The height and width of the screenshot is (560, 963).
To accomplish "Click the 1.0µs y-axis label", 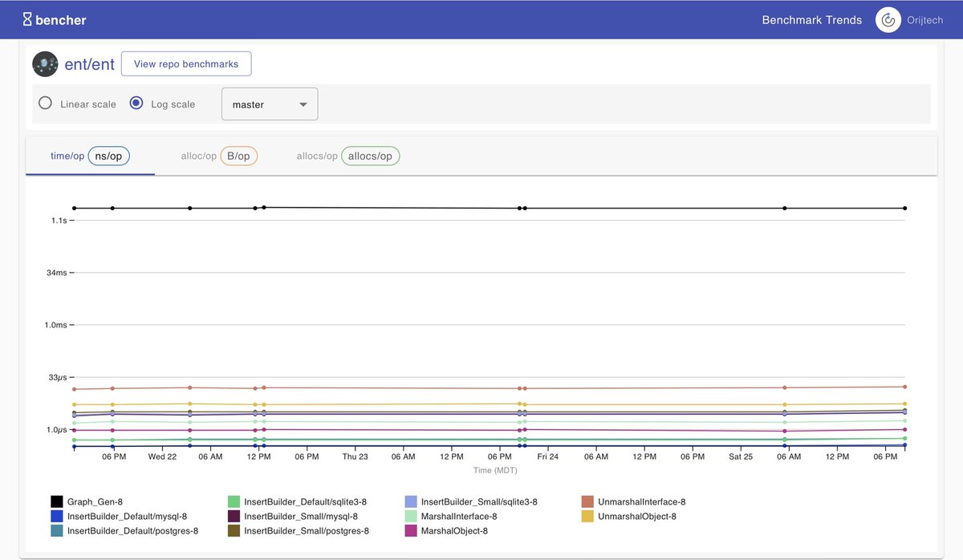I will (56, 430).
